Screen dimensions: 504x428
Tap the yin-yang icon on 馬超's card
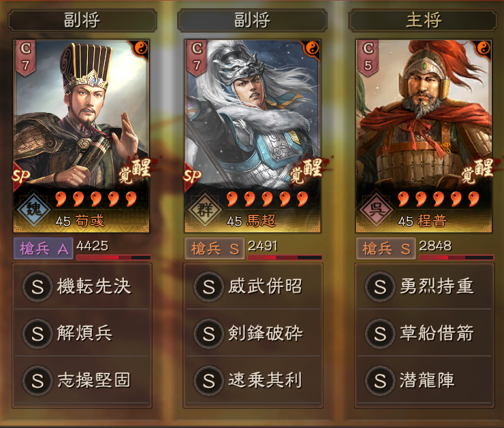click(312, 48)
